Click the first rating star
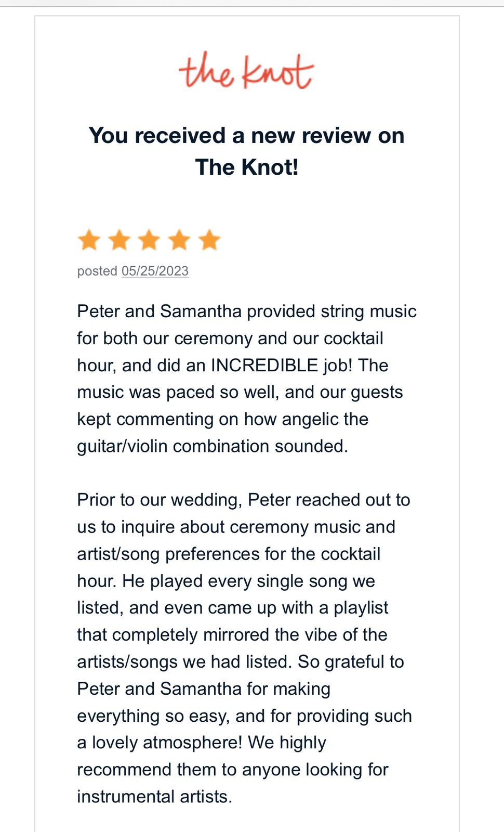The height and width of the screenshot is (832, 504). (89, 240)
